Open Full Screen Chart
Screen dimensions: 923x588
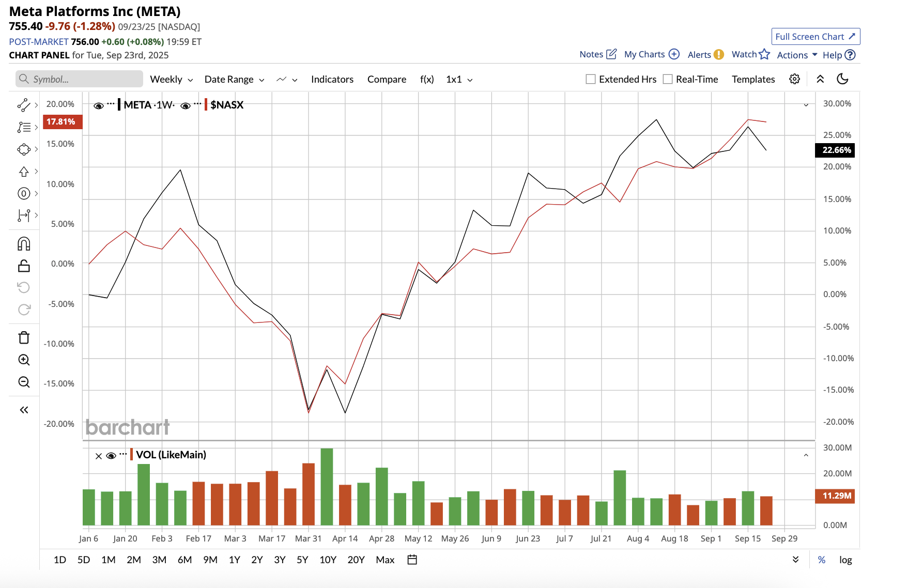(x=816, y=36)
